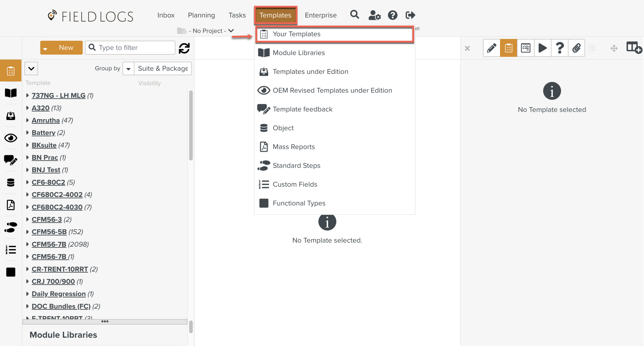644x346 pixels.
Task: Click the form view icon in right toolbar
Action: (x=526, y=48)
